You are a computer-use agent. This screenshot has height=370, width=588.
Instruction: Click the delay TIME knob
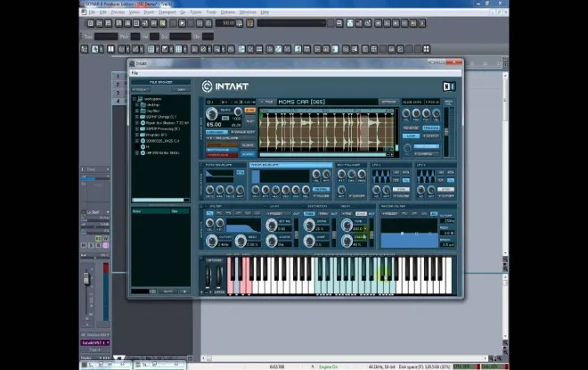[347, 225]
